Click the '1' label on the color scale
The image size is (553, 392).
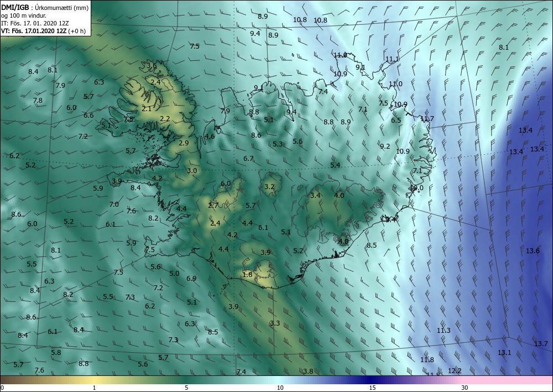94,388
